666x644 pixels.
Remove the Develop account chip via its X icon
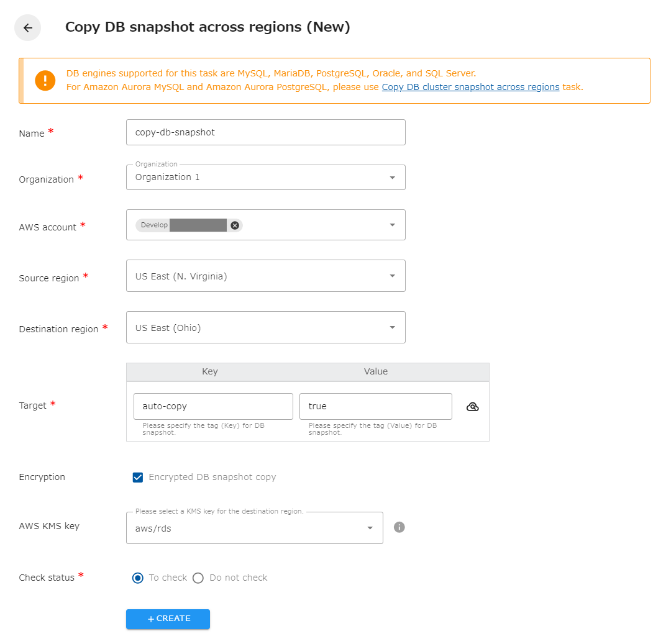click(235, 225)
